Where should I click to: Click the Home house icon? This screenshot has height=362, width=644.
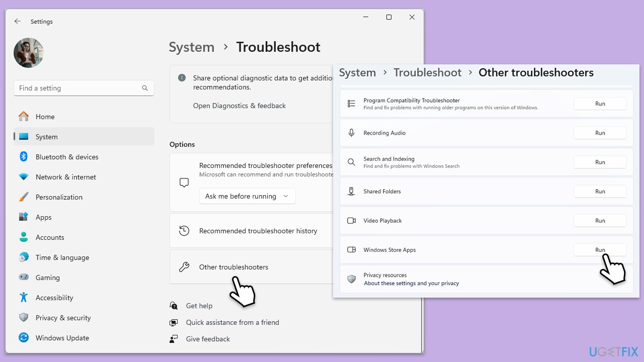24,116
